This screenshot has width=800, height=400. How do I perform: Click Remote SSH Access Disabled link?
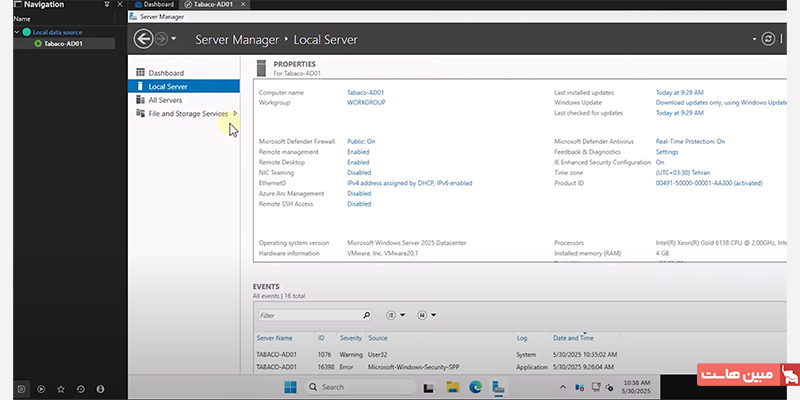[359, 204]
